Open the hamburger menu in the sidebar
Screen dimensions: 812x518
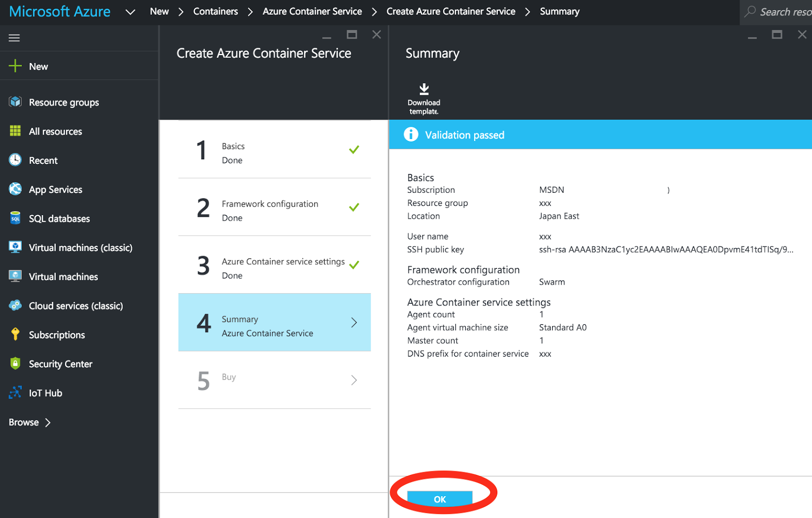point(14,38)
